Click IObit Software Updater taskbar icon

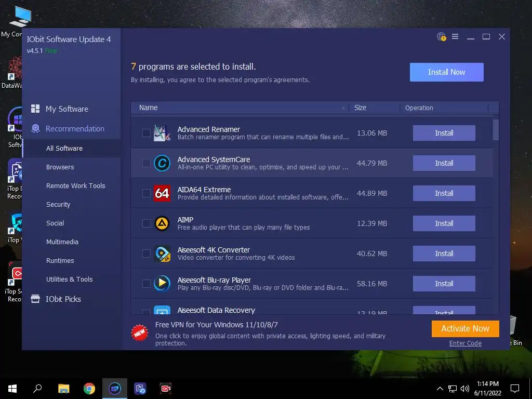(x=115, y=389)
